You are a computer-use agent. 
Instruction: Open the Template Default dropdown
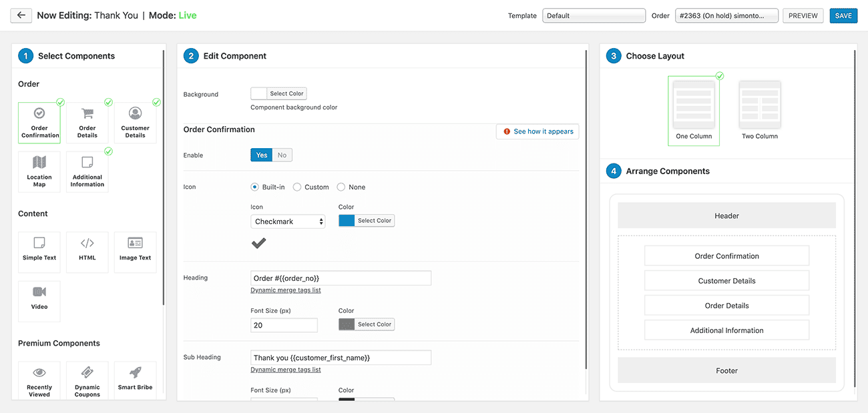594,15
